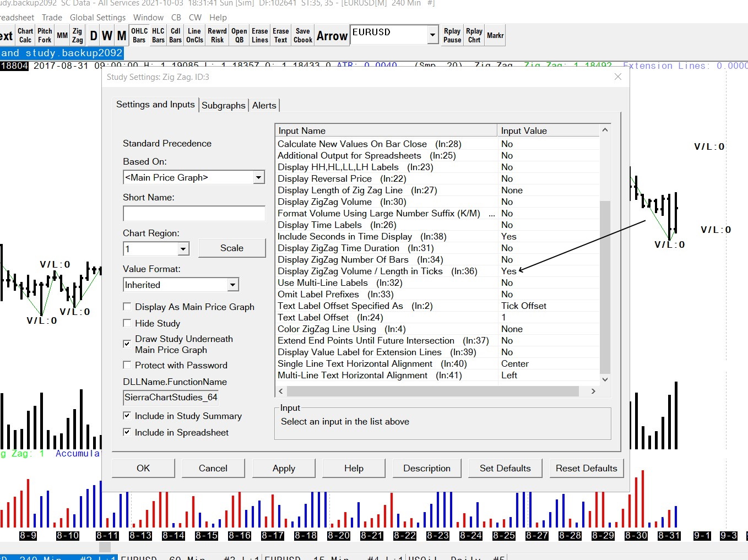Click the Erase Lines toolbar button

click(x=260, y=35)
